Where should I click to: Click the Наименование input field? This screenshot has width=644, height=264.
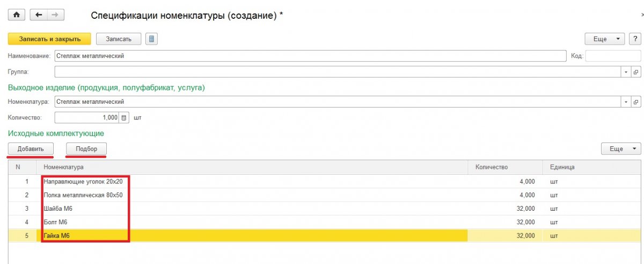coord(310,56)
